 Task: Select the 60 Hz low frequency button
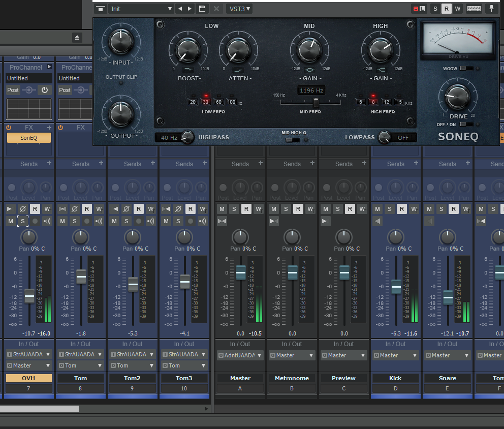(x=219, y=102)
